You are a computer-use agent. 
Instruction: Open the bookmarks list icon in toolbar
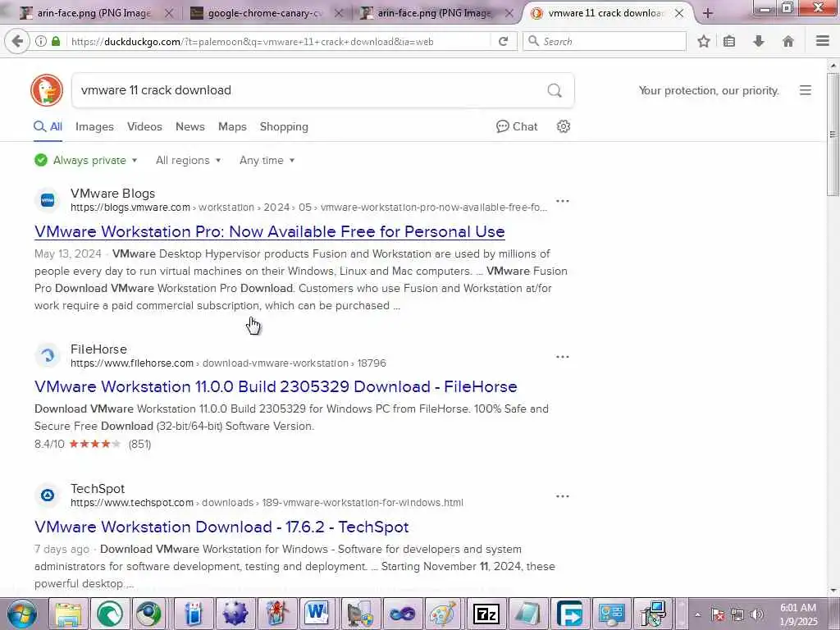point(729,41)
